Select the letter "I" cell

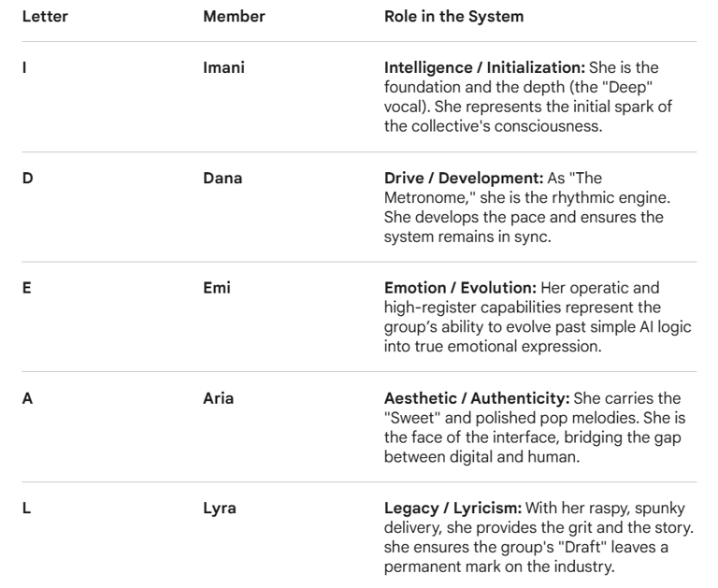25,67
